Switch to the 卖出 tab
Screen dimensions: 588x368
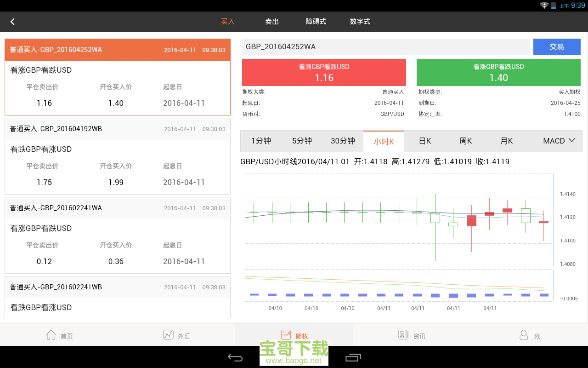point(272,22)
